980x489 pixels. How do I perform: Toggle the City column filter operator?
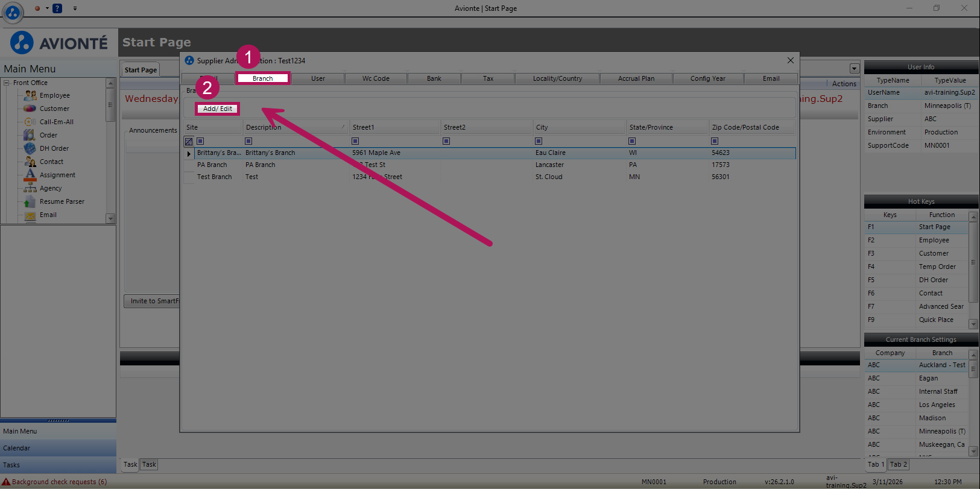click(539, 141)
